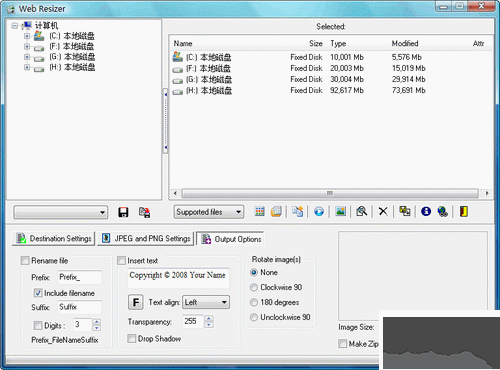The width and height of the screenshot is (500, 370).
Task: Select Unclockwise 90 rotation
Action: pos(254,317)
